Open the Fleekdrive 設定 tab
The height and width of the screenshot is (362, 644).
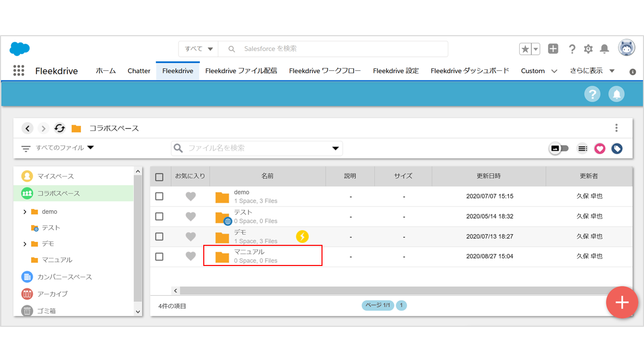coord(396,71)
